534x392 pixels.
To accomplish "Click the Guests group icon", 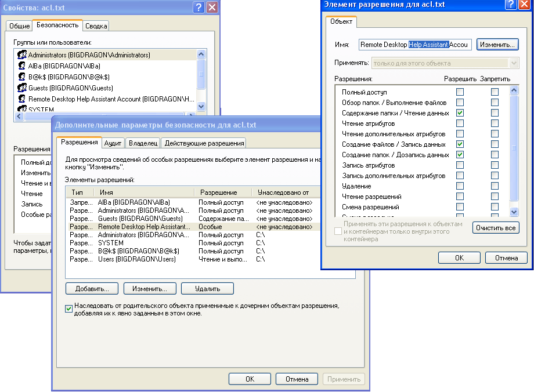I will pyautogui.click(x=23, y=88).
